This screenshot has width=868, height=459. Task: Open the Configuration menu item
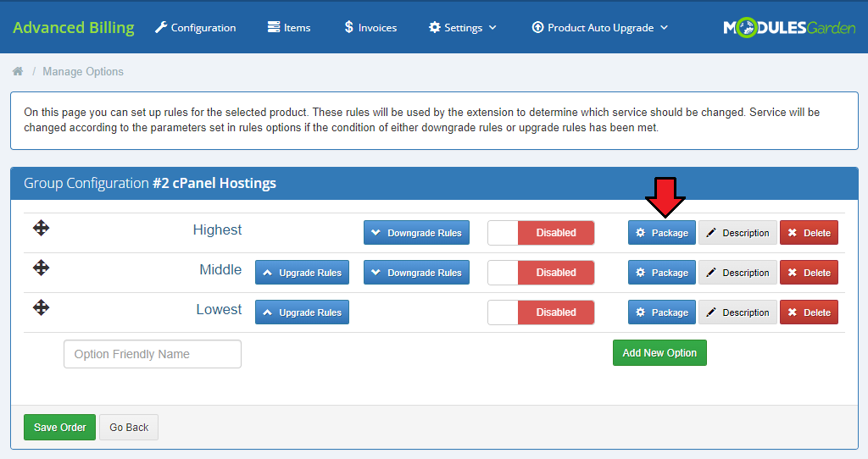point(196,28)
